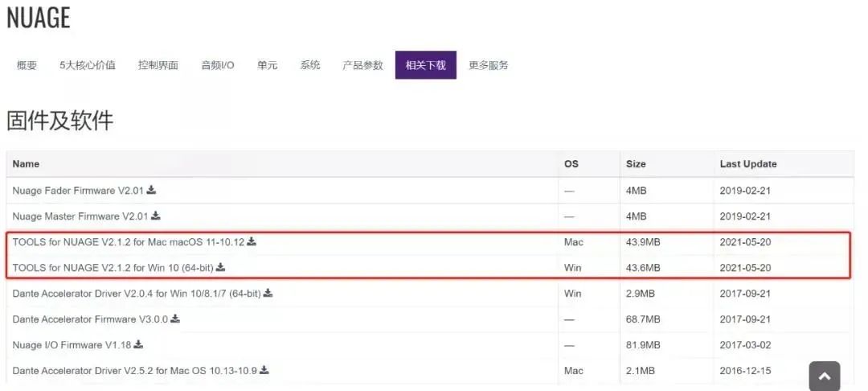Image resolution: width=868 pixels, height=391 pixels.
Task: Go to the 音频I/O tab
Action: (x=218, y=65)
